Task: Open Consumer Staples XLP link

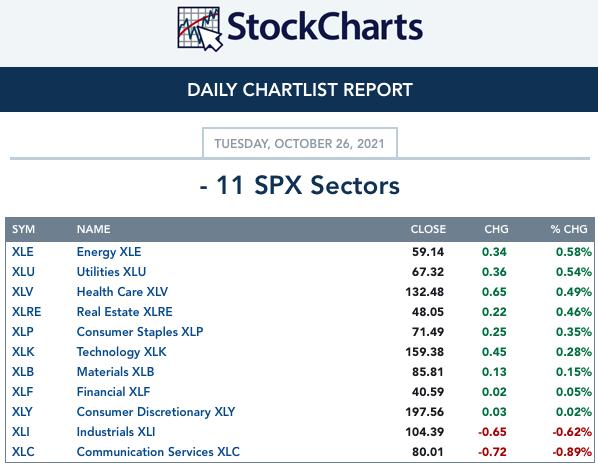Action: [x=140, y=332]
